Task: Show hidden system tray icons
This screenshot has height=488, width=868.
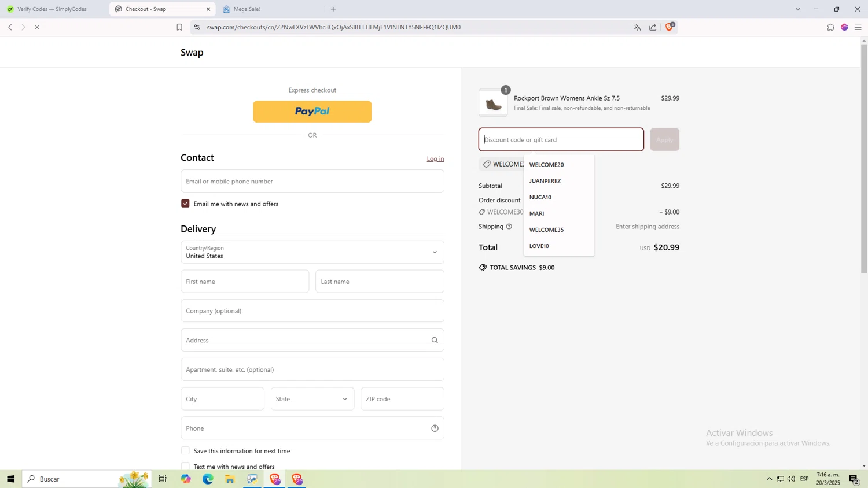Action: pyautogui.click(x=769, y=479)
